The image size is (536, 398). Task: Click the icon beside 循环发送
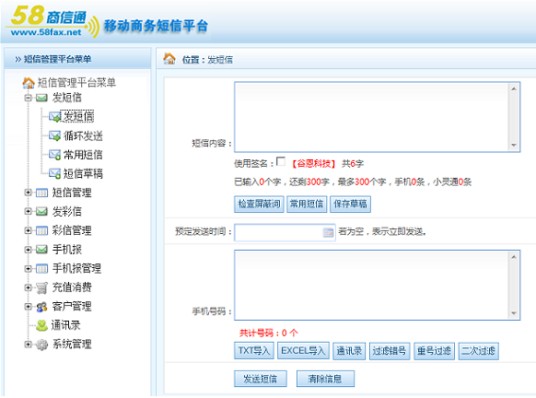pyautogui.click(x=55, y=136)
